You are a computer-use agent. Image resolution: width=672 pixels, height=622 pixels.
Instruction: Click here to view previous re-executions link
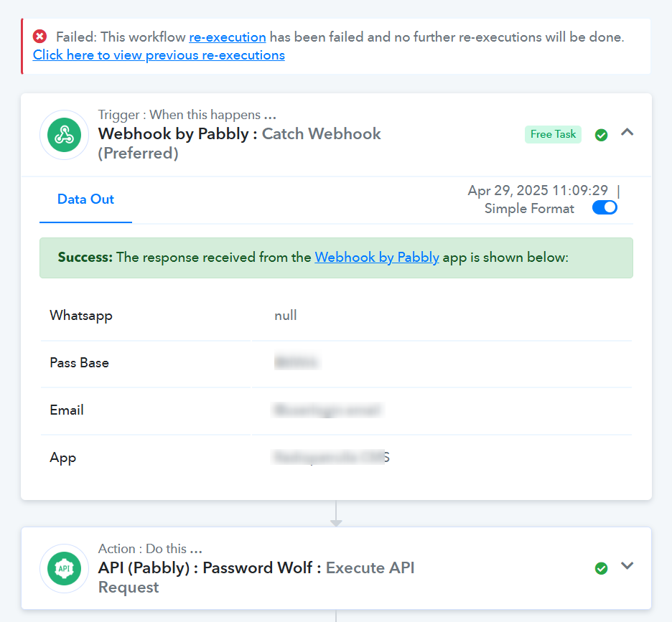pos(159,55)
